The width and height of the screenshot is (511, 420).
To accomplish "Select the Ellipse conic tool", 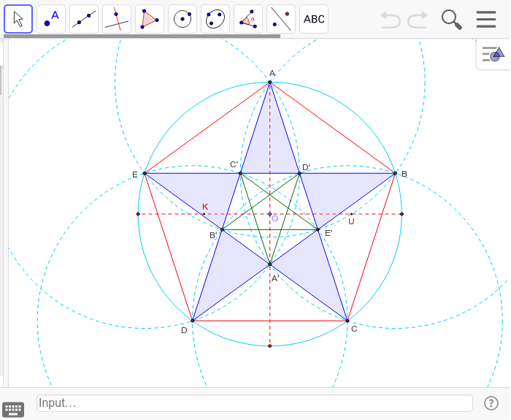I will [x=215, y=19].
